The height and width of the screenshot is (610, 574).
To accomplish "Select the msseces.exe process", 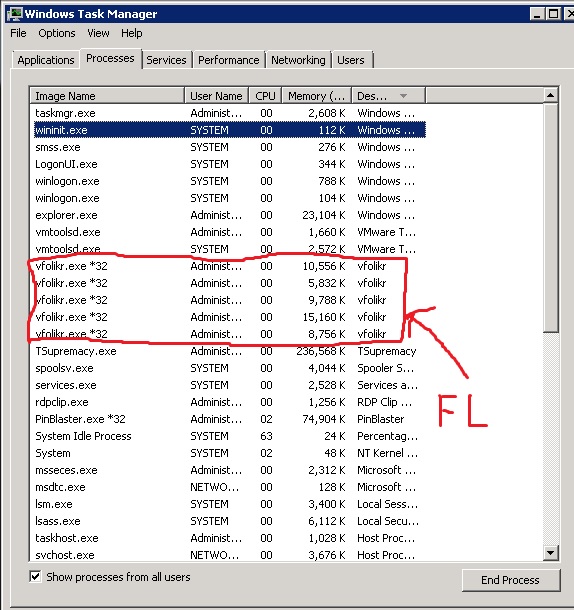I will coord(228,470).
